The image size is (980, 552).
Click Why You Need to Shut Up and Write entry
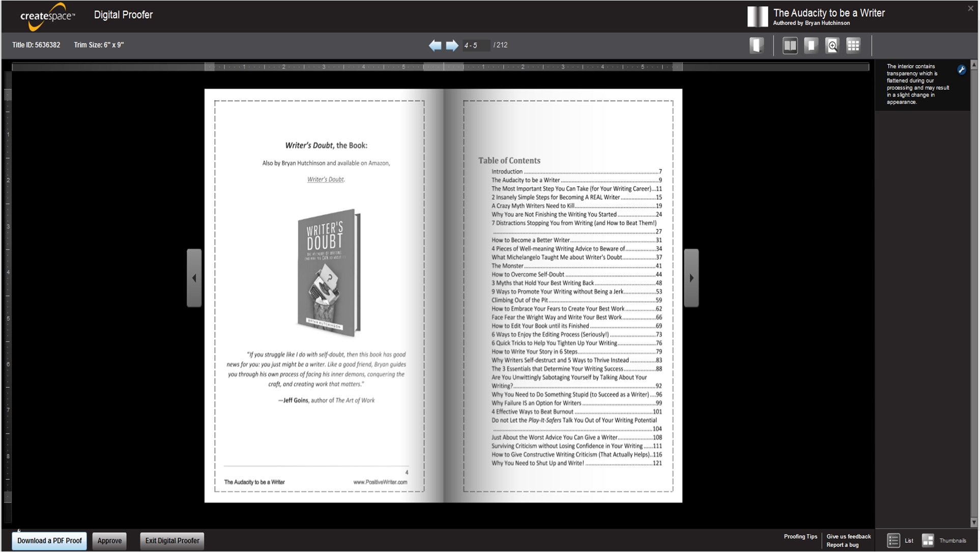pos(577,463)
